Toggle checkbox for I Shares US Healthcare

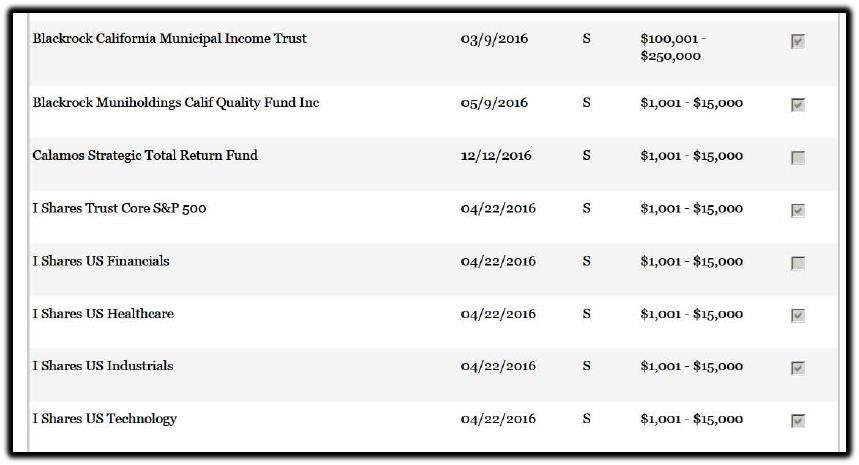pos(798,315)
